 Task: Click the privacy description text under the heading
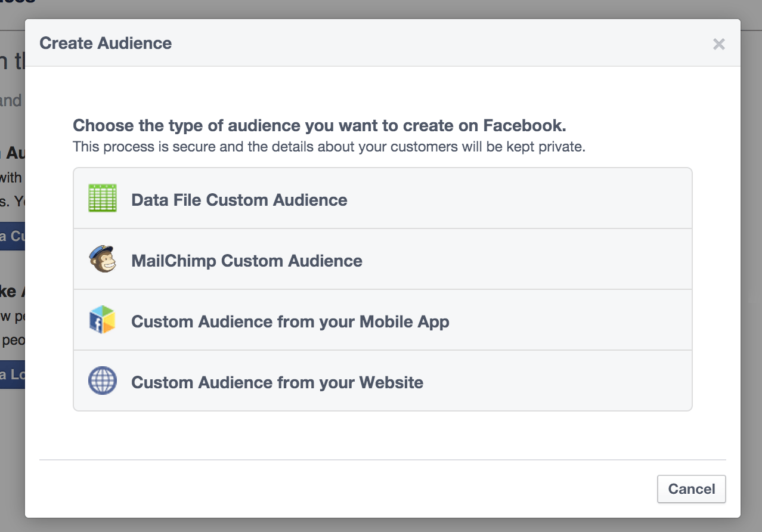click(329, 146)
